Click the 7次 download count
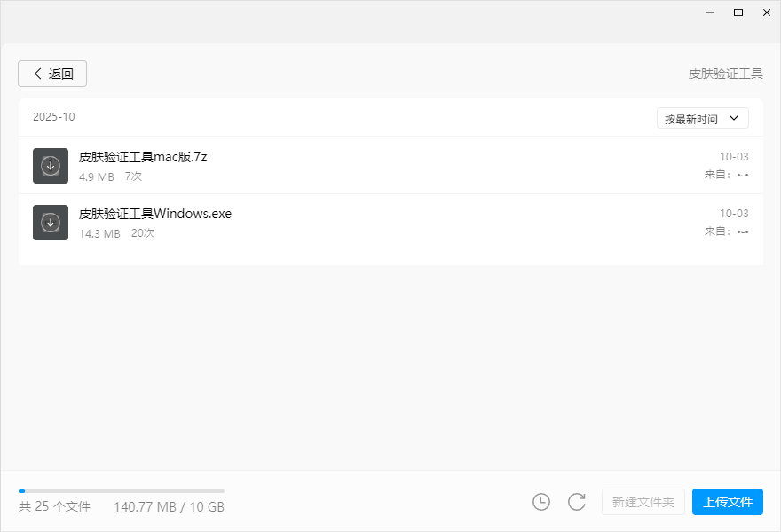Viewport: 781px width, 532px height. click(x=133, y=176)
